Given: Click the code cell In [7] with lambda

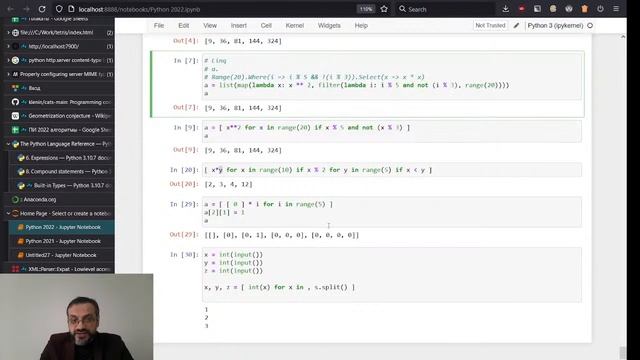Looking at the screenshot, I should 392,77.
